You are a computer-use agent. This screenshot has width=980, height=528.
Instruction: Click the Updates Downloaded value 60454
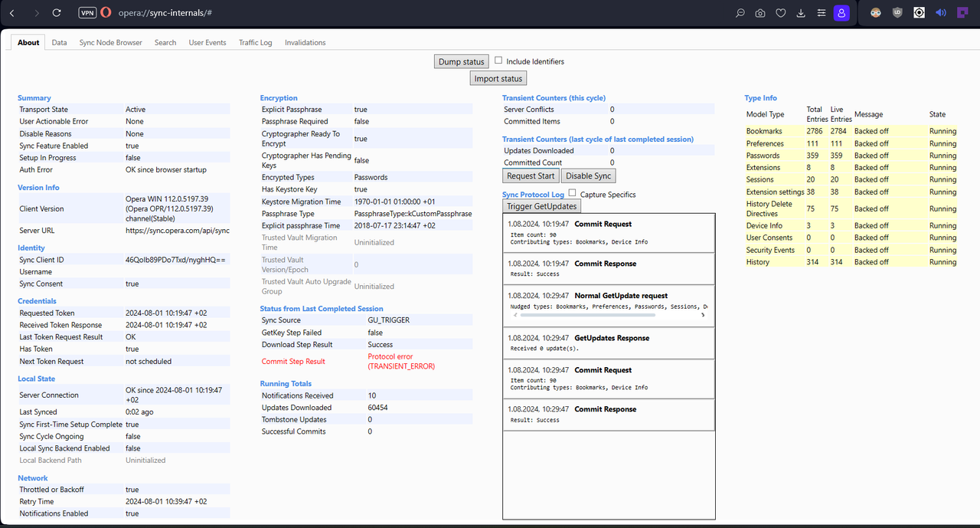pos(378,408)
